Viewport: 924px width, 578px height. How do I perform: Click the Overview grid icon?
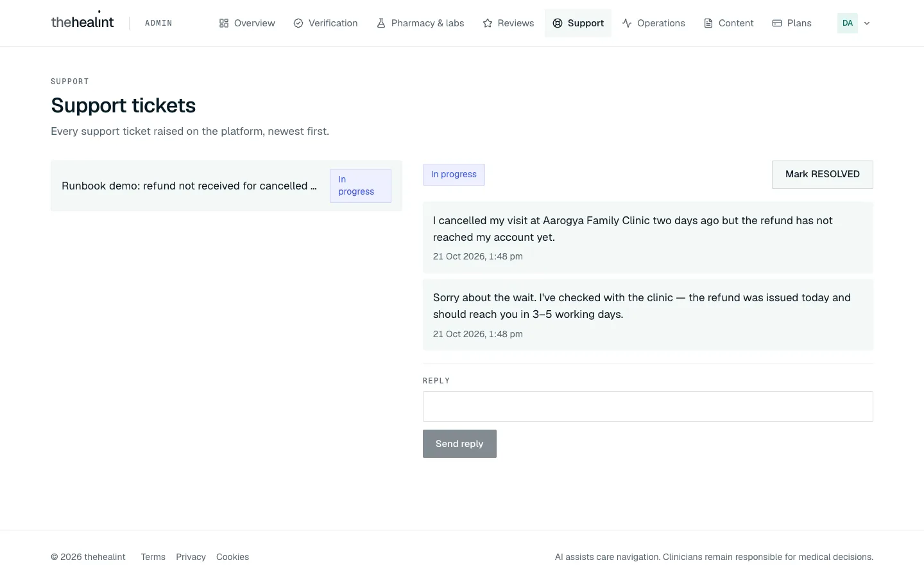224,23
